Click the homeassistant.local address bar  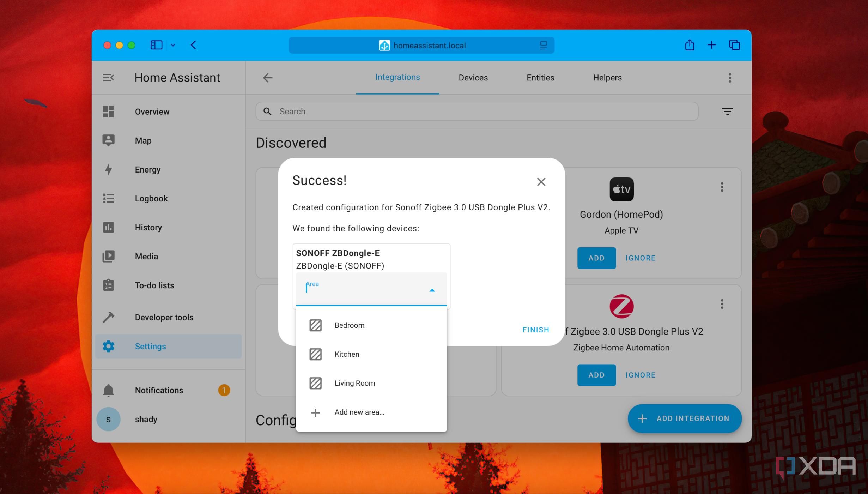click(421, 45)
